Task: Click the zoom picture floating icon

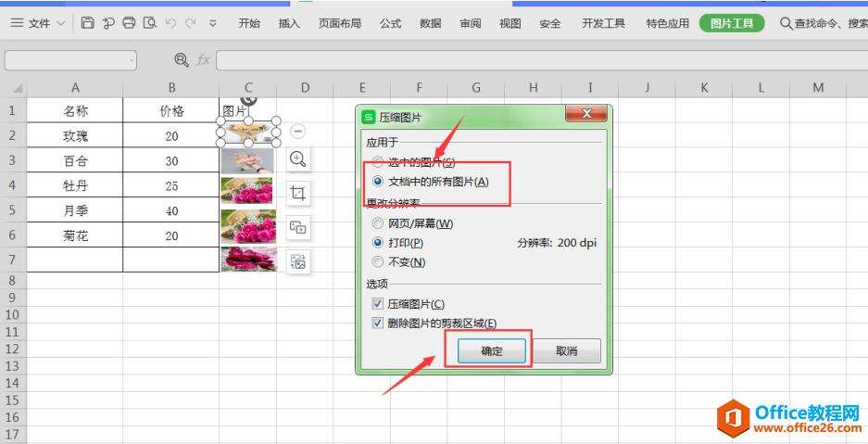Action: [x=297, y=159]
